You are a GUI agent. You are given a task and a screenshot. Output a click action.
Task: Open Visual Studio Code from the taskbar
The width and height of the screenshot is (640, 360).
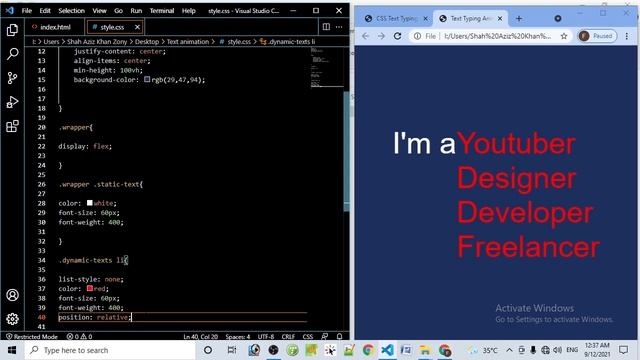(387, 350)
